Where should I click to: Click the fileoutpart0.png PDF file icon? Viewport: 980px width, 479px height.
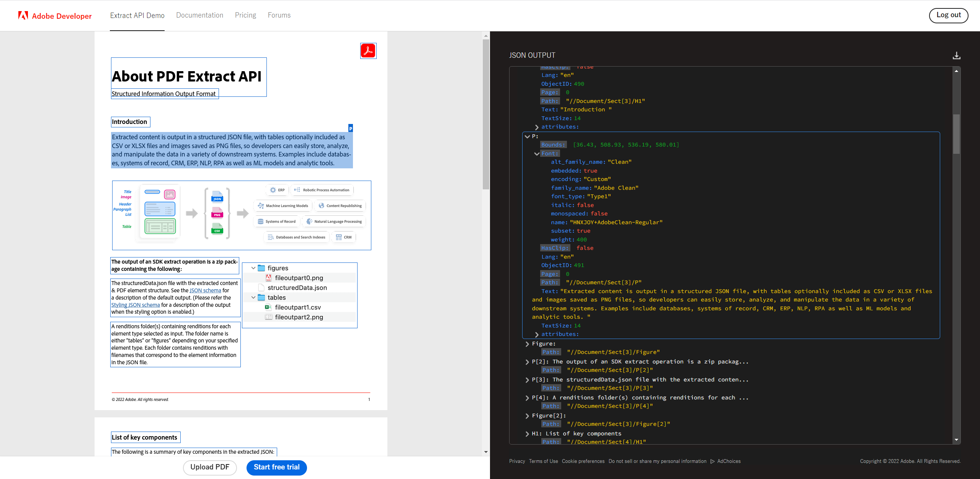[x=269, y=278]
